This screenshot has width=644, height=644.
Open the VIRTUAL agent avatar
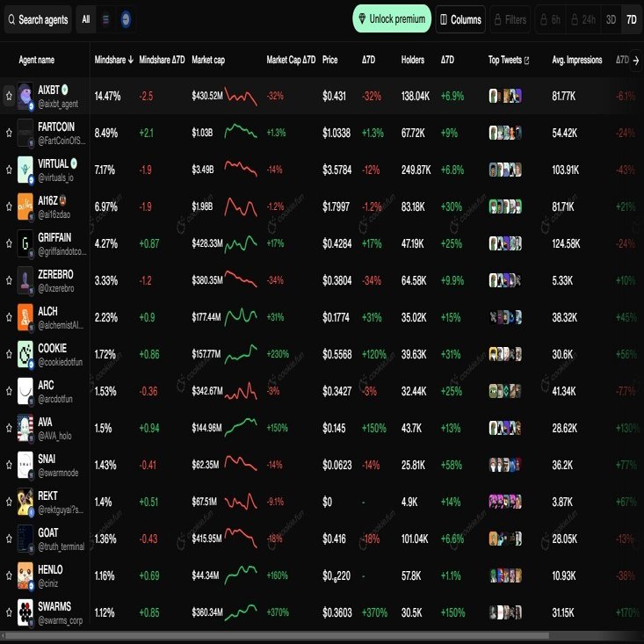click(25, 170)
